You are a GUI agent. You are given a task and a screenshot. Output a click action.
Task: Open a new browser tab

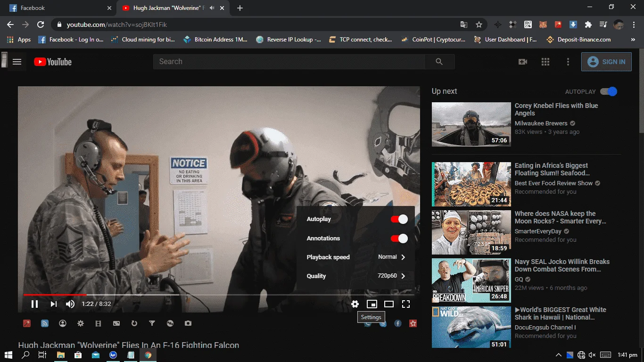(240, 8)
